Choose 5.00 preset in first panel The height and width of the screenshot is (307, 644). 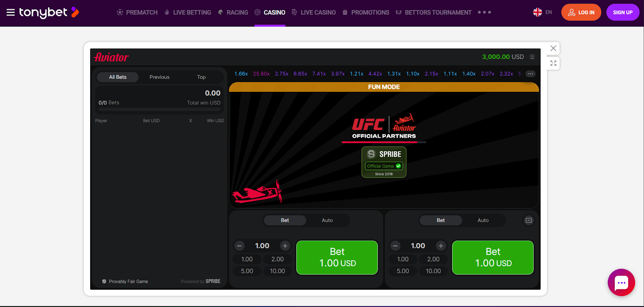[247, 271]
